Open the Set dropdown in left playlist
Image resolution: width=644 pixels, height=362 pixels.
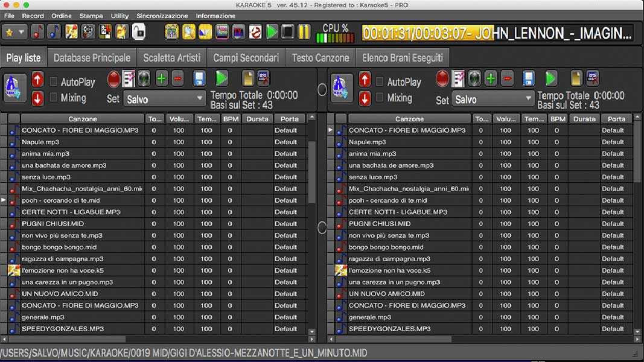[165, 99]
